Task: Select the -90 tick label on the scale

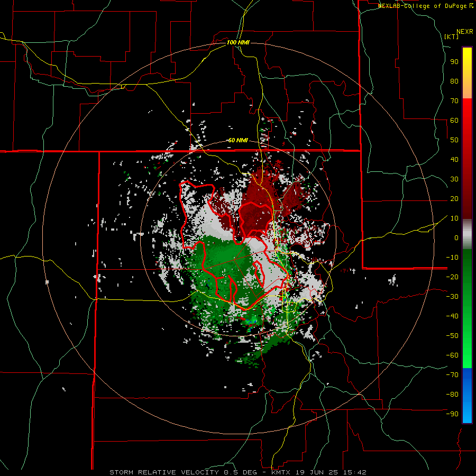Action: click(452, 414)
